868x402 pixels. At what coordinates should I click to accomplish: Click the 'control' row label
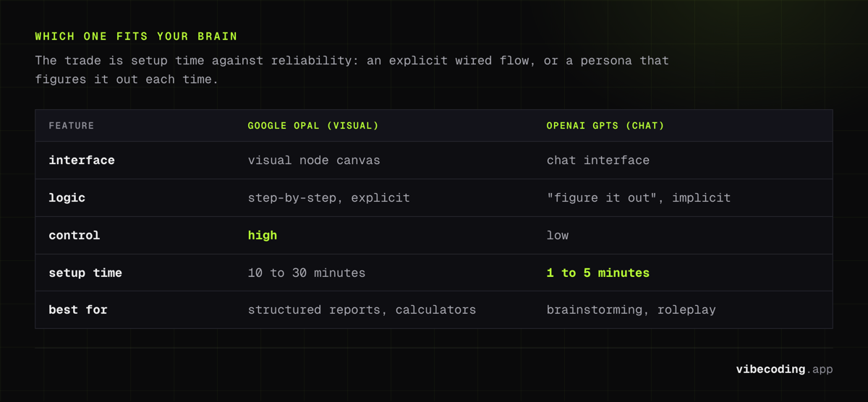point(75,236)
